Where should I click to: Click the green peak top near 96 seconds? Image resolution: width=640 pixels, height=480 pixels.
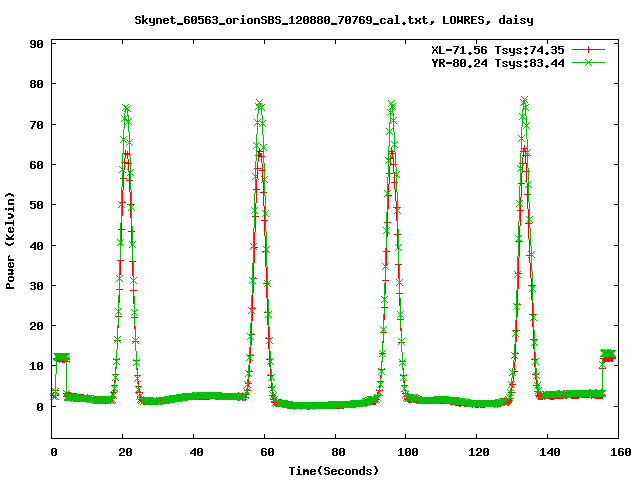392,104
